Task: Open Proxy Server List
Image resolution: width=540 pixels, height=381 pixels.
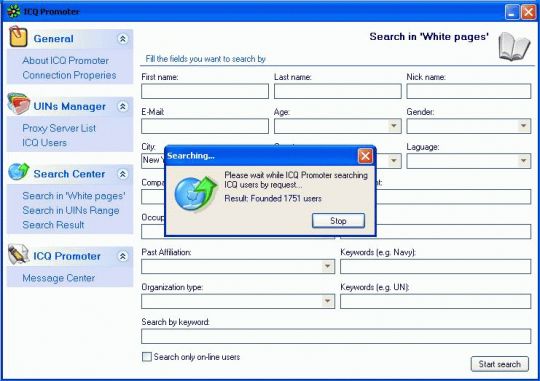Action: (59, 128)
